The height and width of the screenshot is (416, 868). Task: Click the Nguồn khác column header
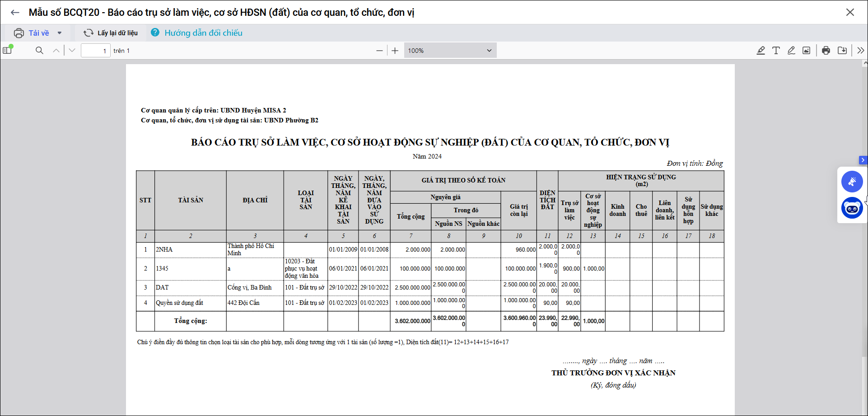pos(483,224)
